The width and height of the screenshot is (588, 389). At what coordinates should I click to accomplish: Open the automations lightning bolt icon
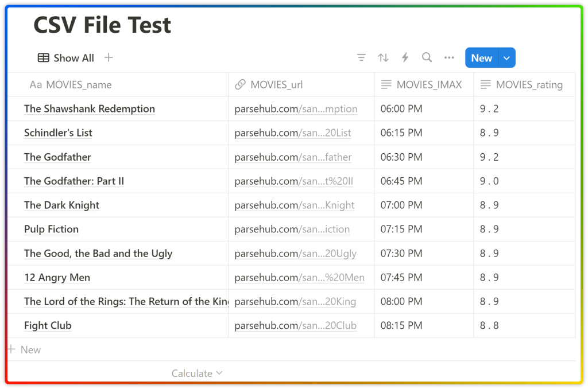pos(405,58)
